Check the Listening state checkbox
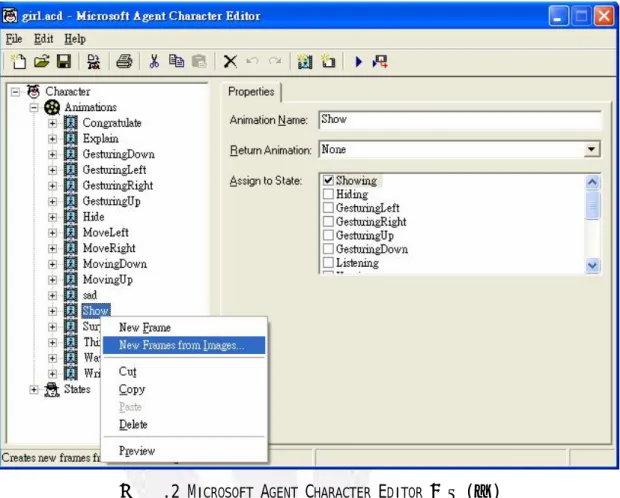Screen dimensions: 620x498 tap(328, 262)
